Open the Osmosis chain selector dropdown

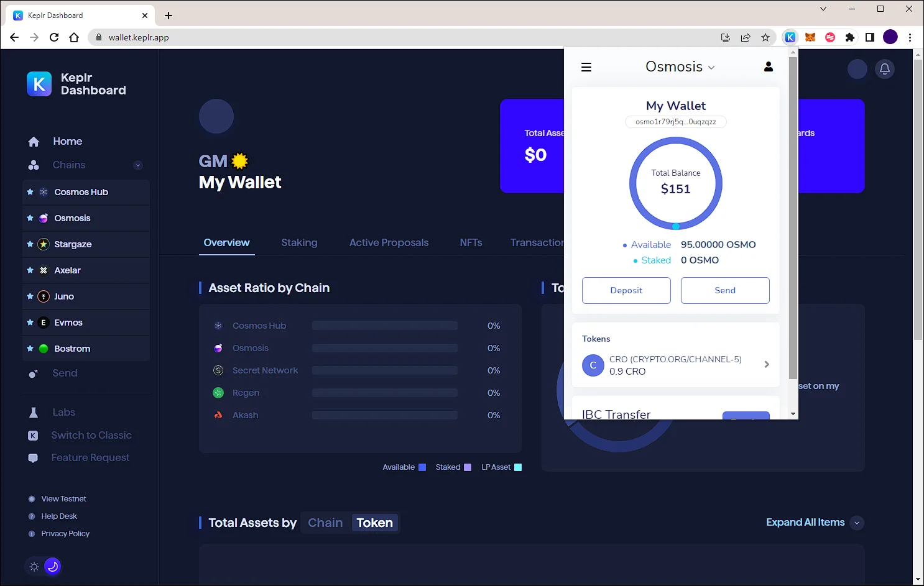(680, 66)
